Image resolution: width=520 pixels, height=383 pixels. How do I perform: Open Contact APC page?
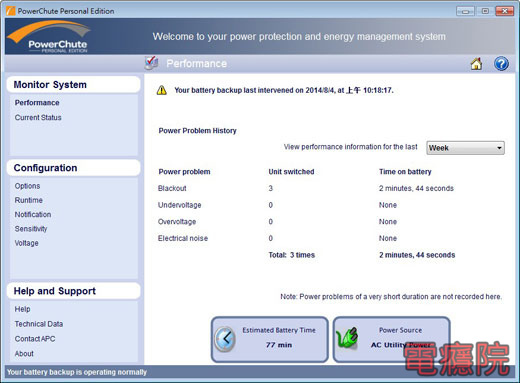point(35,339)
